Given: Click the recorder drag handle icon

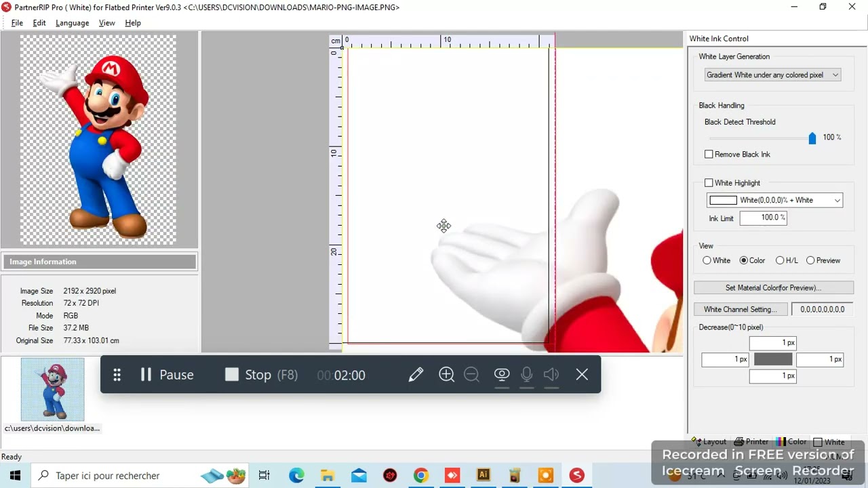Looking at the screenshot, I should (x=117, y=375).
